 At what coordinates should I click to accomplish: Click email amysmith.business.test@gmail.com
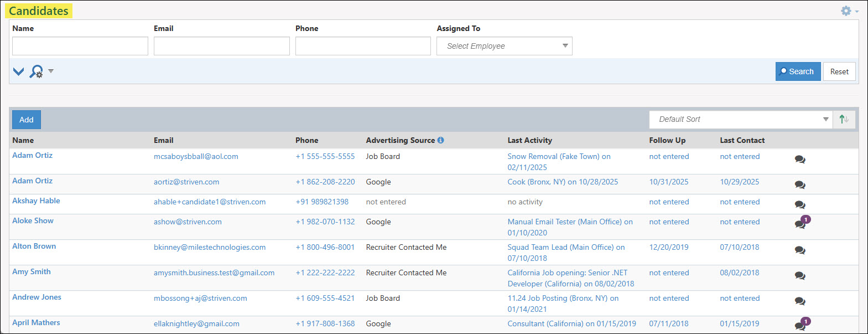(214, 273)
